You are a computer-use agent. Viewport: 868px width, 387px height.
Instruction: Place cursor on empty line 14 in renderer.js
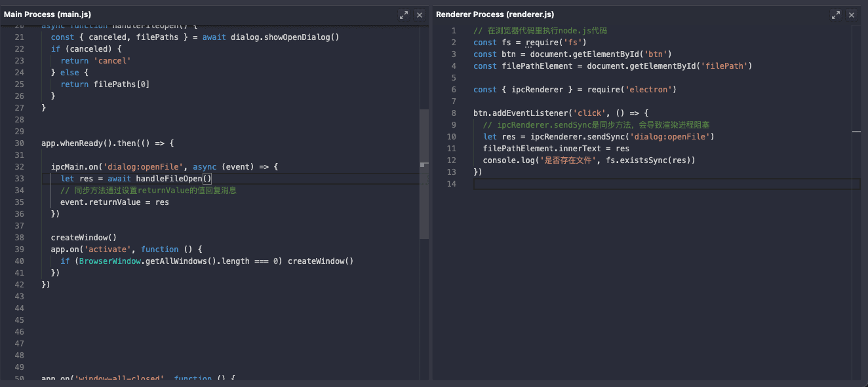pyautogui.click(x=590, y=184)
